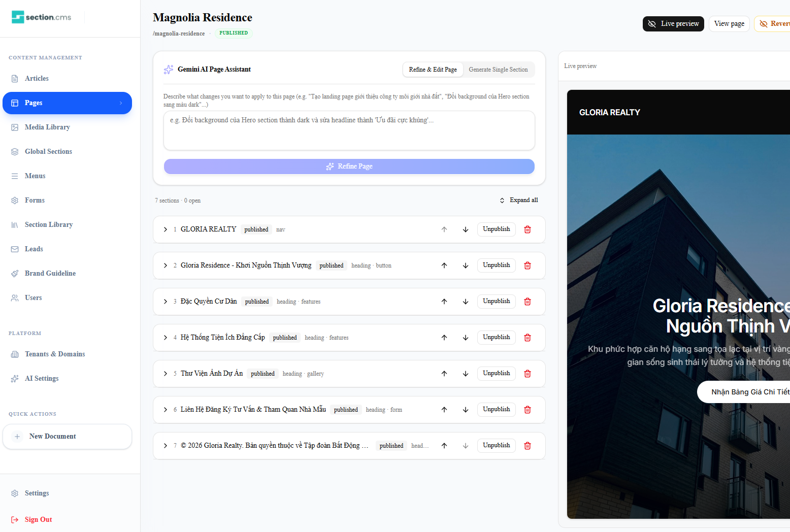The image size is (790, 532).
Task: Click the Refine Page button
Action: [x=349, y=167]
